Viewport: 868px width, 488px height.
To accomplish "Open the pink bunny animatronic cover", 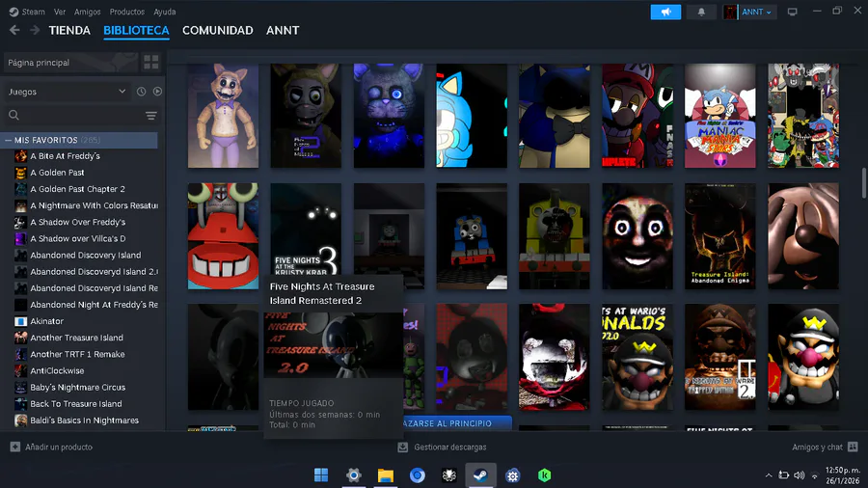I will click(x=223, y=116).
